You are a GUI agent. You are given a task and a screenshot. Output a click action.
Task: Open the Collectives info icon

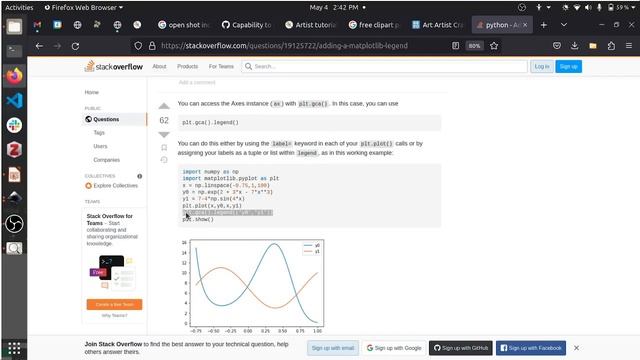point(140,176)
